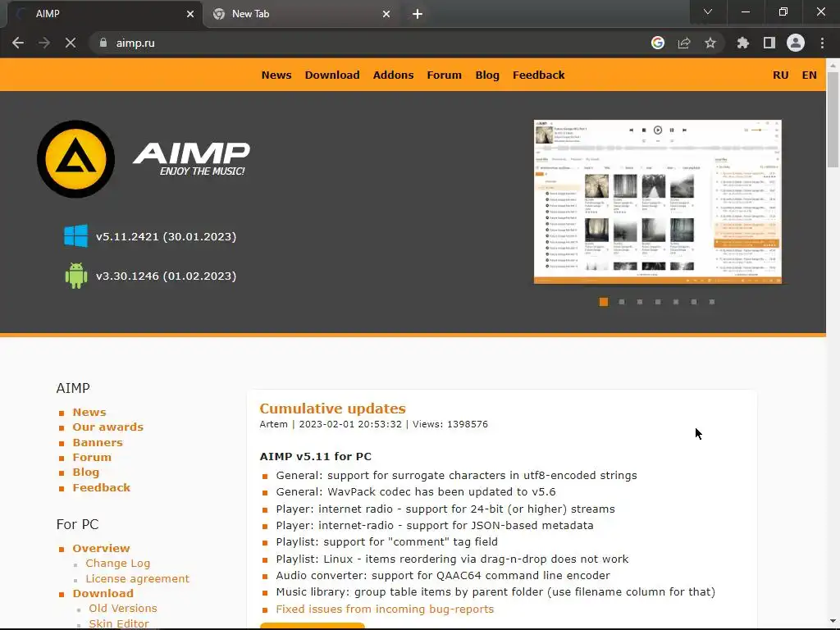Select the first orange slider dot

pyautogui.click(x=604, y=302)
